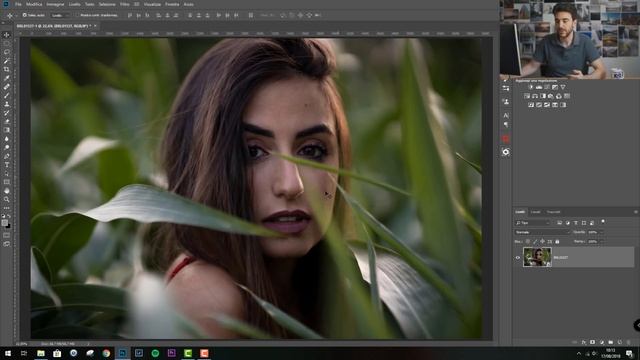The image size is (640, 360).
Task: Add a Black & White adjustment layer
Action: 543,96
